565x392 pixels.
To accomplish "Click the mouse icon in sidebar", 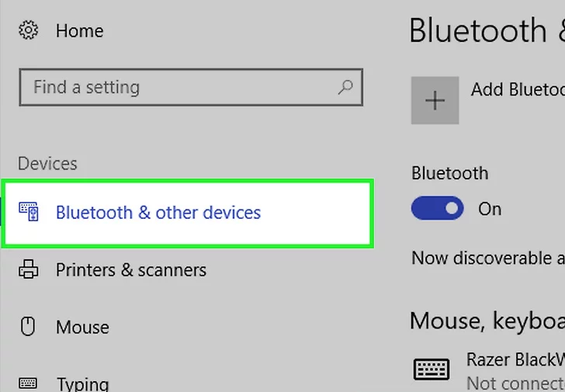I will pos(29,327).
